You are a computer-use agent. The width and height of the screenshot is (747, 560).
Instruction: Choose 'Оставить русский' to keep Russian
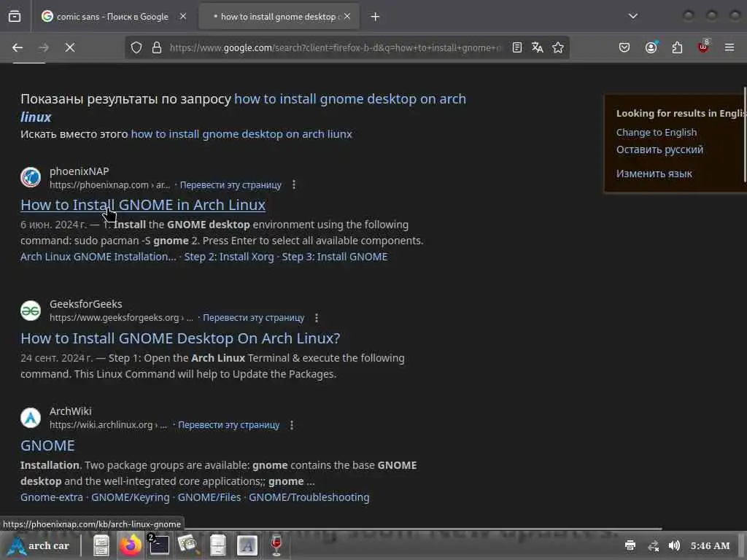pos(659,149)
